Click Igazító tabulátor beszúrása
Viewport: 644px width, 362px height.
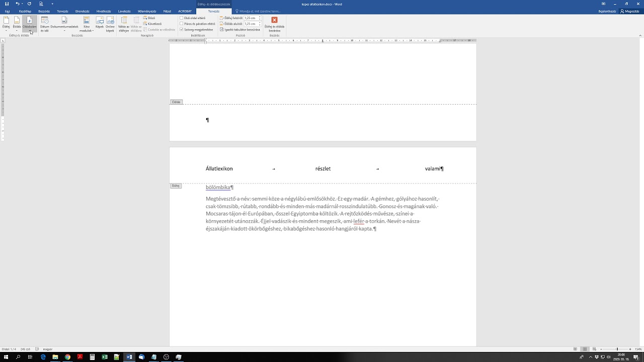240,30
